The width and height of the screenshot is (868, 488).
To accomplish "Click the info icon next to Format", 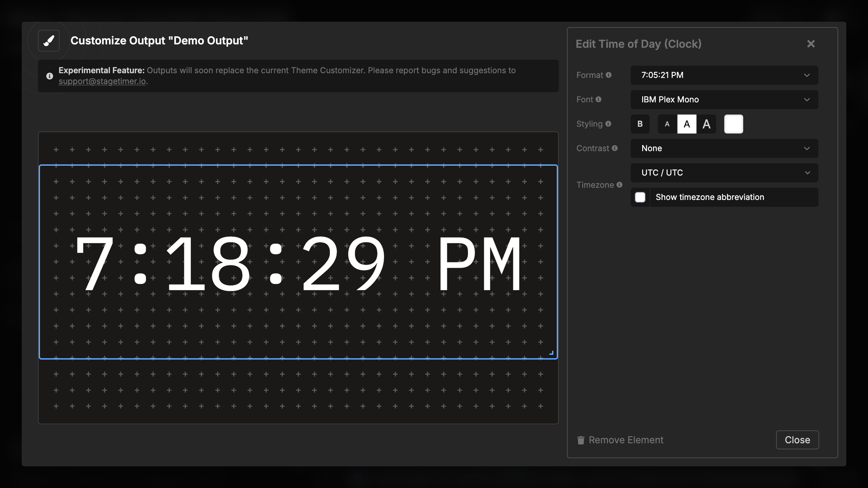I will click(609, 75).
